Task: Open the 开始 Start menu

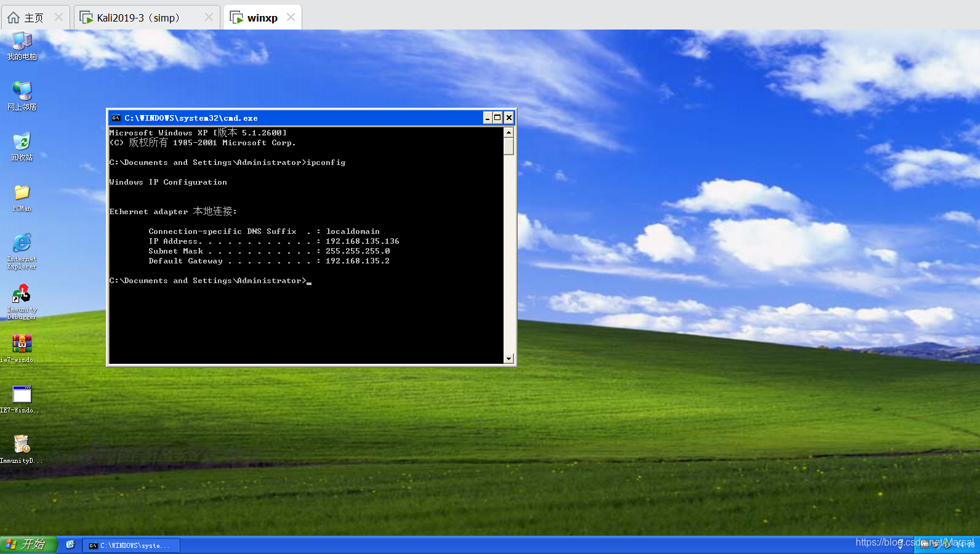Action: (28, 544)
